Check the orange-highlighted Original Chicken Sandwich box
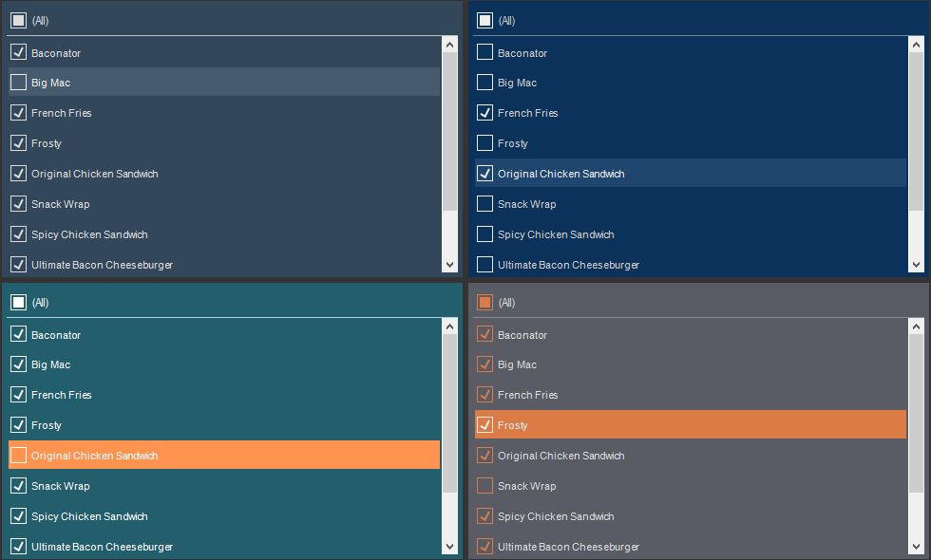The height and width of the screenshot is (560, 931). (x=18, y=456)
